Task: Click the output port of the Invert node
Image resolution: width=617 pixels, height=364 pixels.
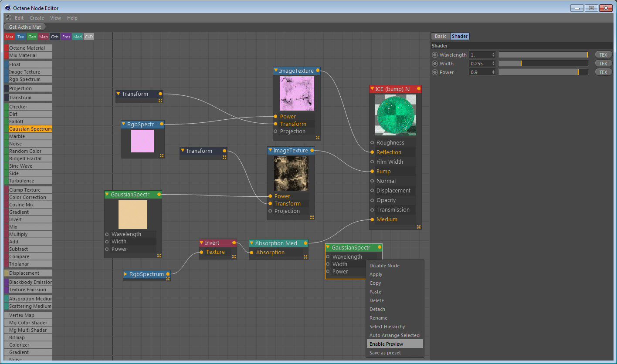Action: point(234,243)
